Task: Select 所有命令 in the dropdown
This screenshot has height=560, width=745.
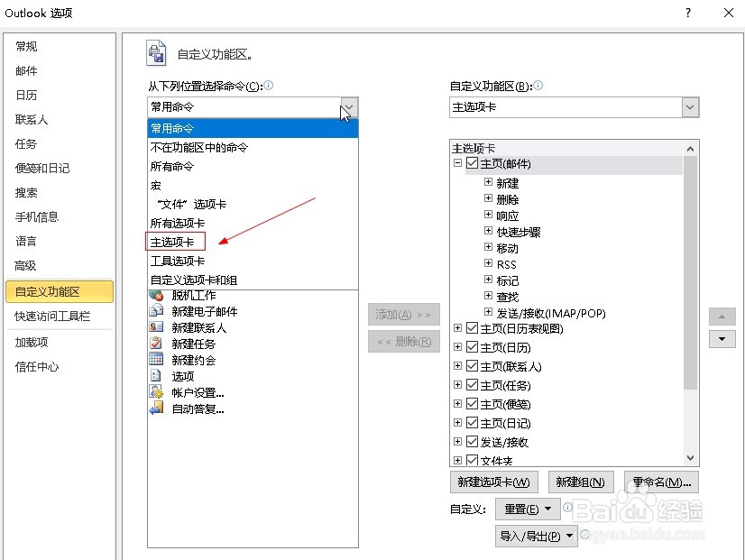Action: [253, 166]
